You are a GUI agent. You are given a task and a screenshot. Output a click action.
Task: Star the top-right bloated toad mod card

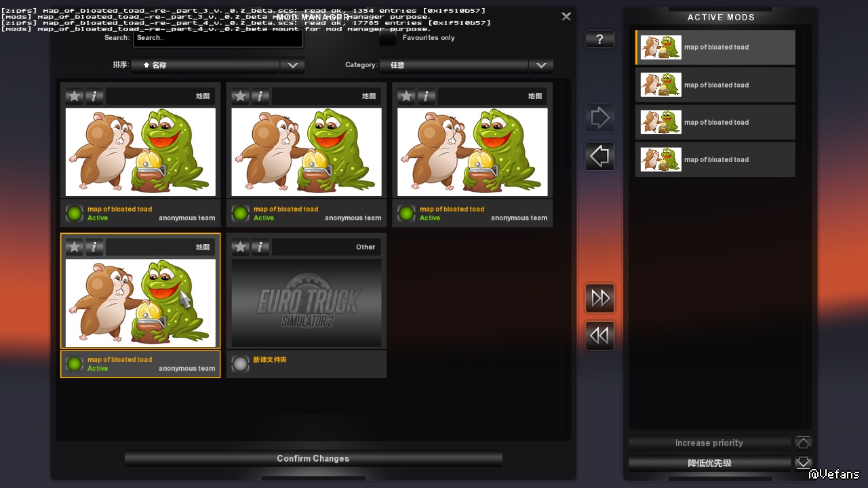406,96
